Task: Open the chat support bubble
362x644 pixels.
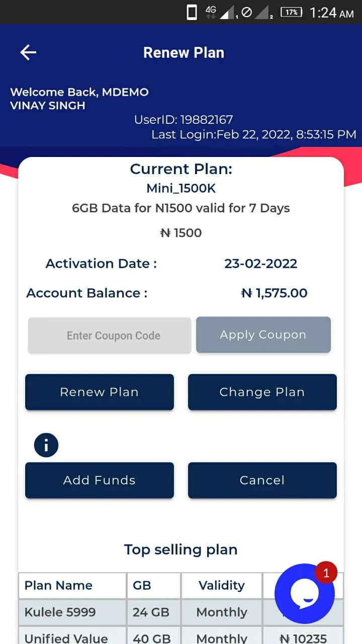Action: pyautogui.click(x=305, y=594)
